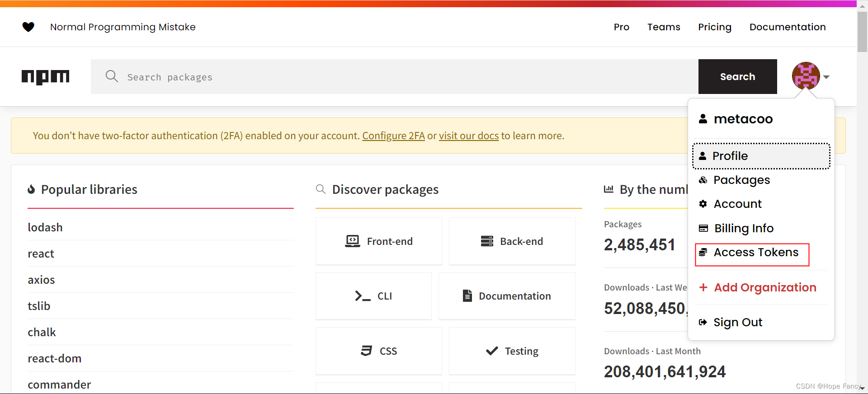
Task: Click the person icon beside metacoo
Action: [x=703, y=119]
